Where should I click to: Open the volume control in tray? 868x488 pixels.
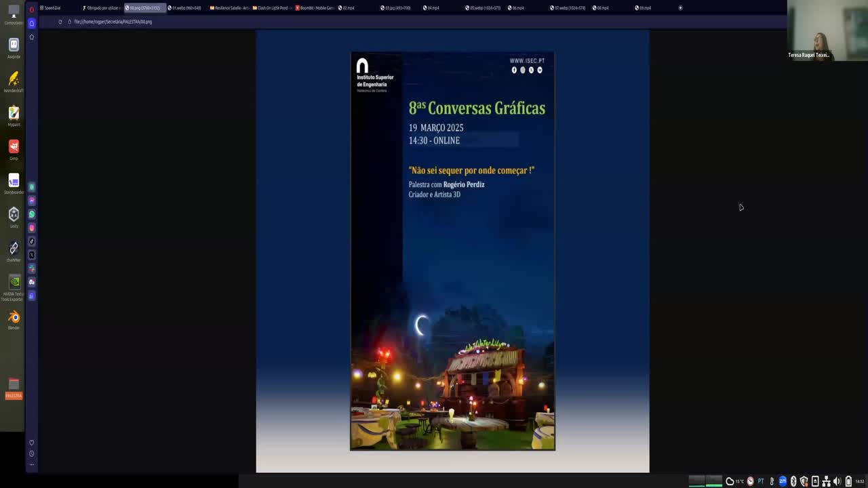[x=837, y=481]
